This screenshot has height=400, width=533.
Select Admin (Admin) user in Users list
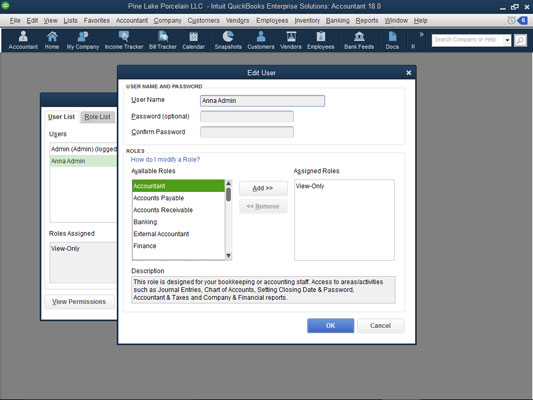(84, 149)
